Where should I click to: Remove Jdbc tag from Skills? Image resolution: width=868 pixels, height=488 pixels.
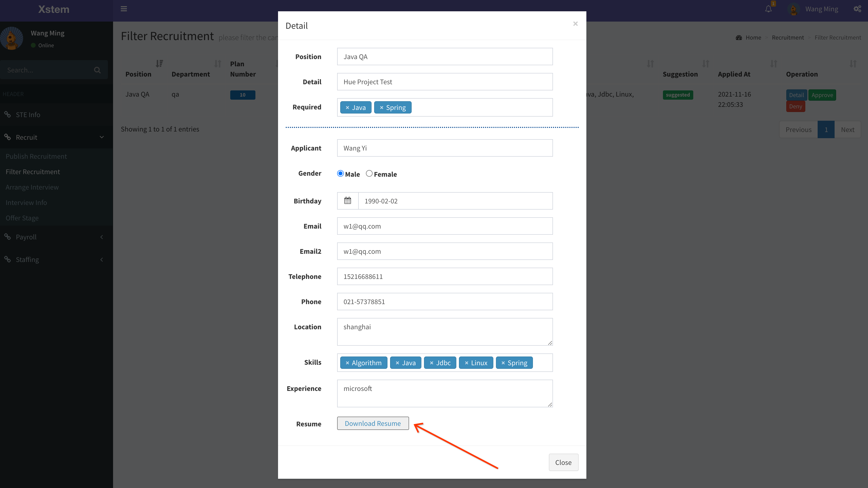click(431, 363)
